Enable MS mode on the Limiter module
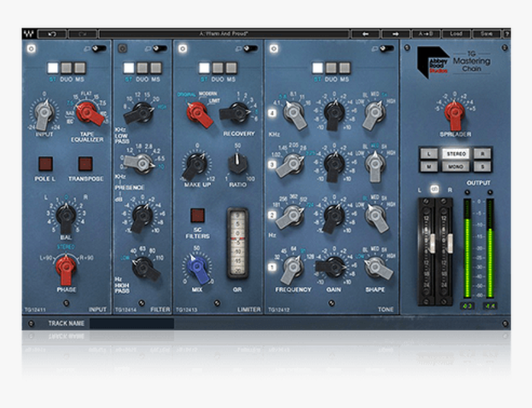The height and width of the screenshot is (408, 532). tap(231, 68)
